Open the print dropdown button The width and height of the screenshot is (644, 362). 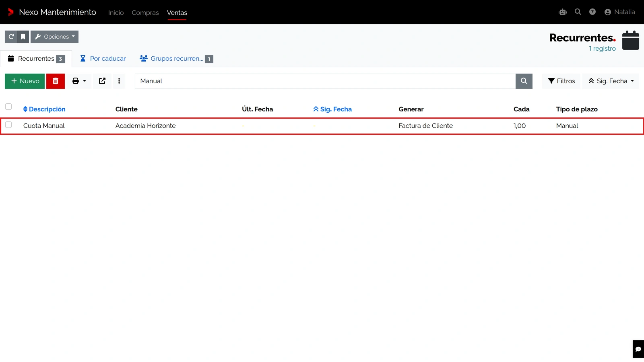pos(79,81)
